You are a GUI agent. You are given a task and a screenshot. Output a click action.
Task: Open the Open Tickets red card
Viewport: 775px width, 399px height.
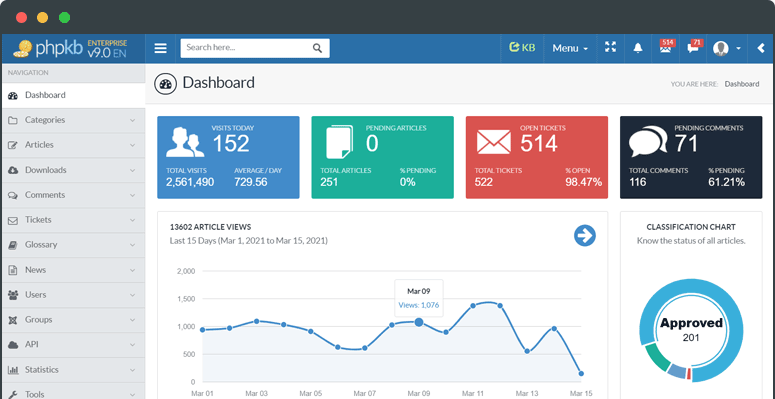pos(537,157)
